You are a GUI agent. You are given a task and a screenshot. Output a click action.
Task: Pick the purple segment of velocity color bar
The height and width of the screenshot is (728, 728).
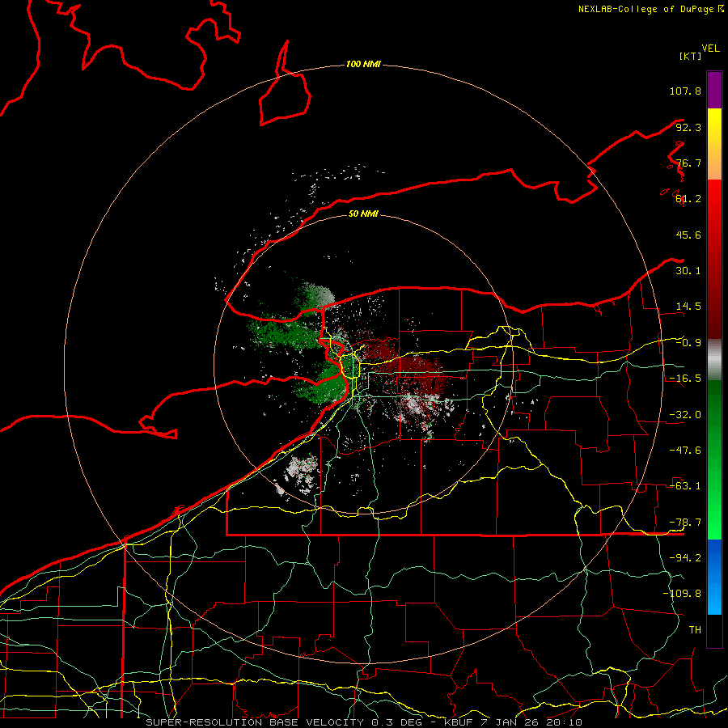714,90
